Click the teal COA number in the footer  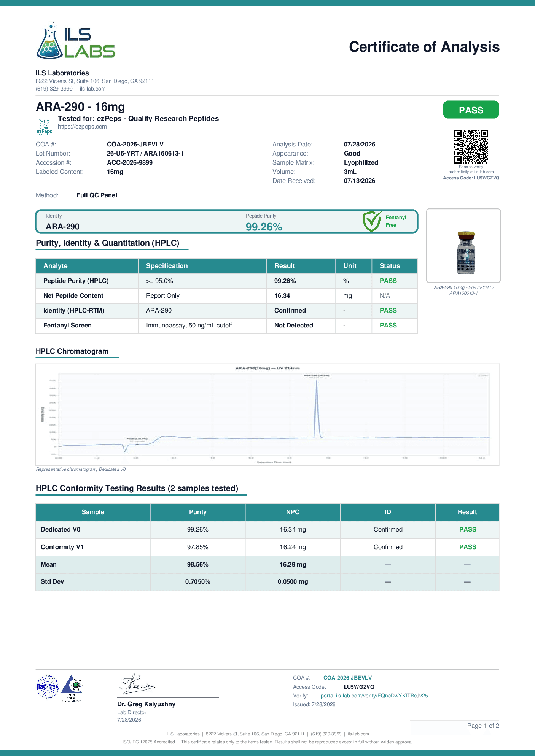tap(347, 678)
